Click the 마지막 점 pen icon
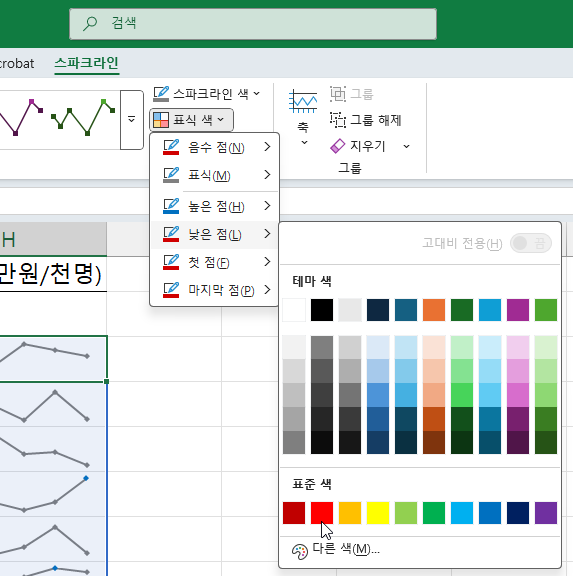 (x=171, y=290)
